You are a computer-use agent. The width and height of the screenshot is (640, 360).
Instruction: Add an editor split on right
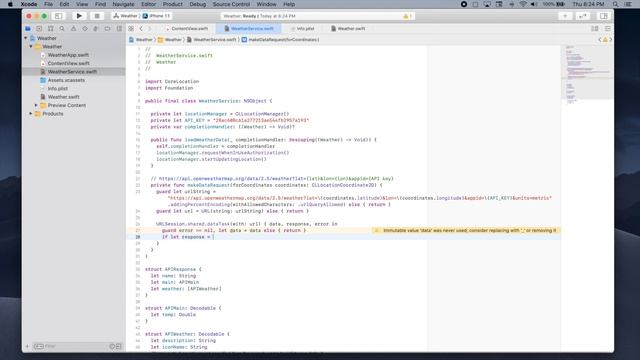tap(608, 29)
